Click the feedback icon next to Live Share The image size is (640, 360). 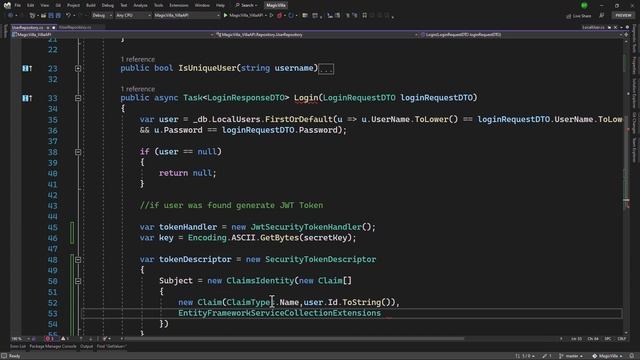pyautogui.click(x=602, y=16)
